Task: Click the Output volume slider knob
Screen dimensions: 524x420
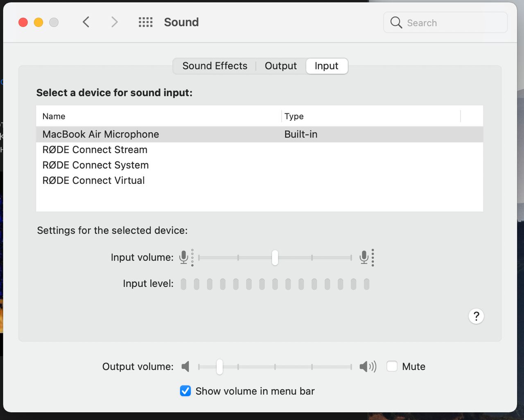Action: coord(220,366)
